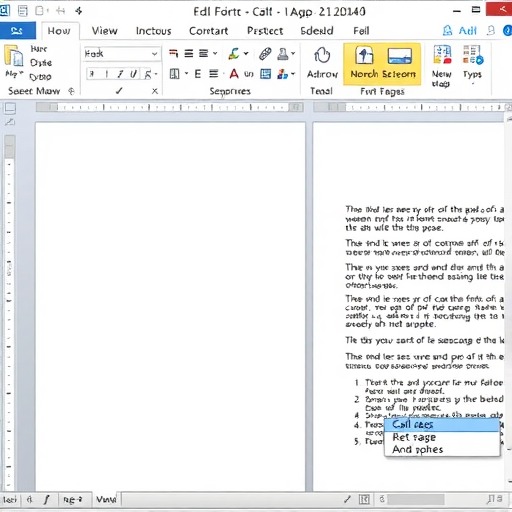Select Ret rage in context menu
512x512 pixels.
[442, 437]
